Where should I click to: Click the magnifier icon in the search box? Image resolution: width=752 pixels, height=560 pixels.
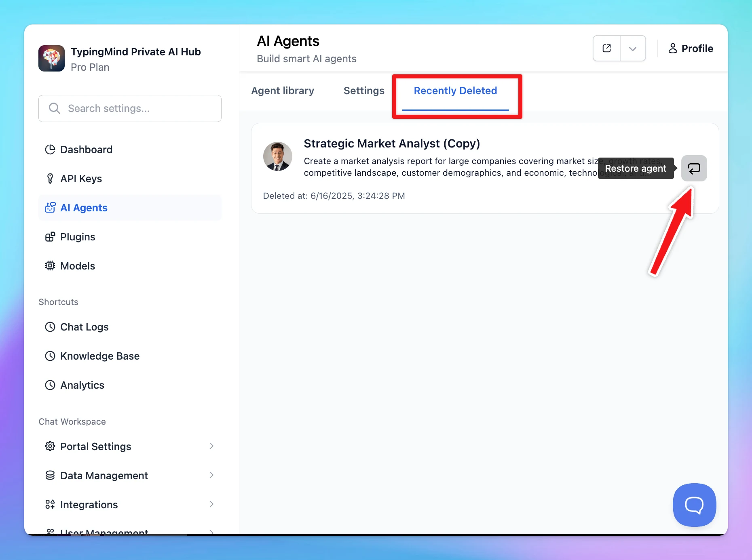54,108
